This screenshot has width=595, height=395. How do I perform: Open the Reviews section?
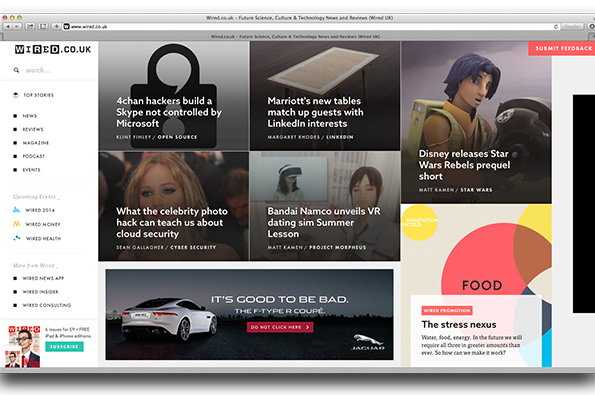[x=33, y=129]
